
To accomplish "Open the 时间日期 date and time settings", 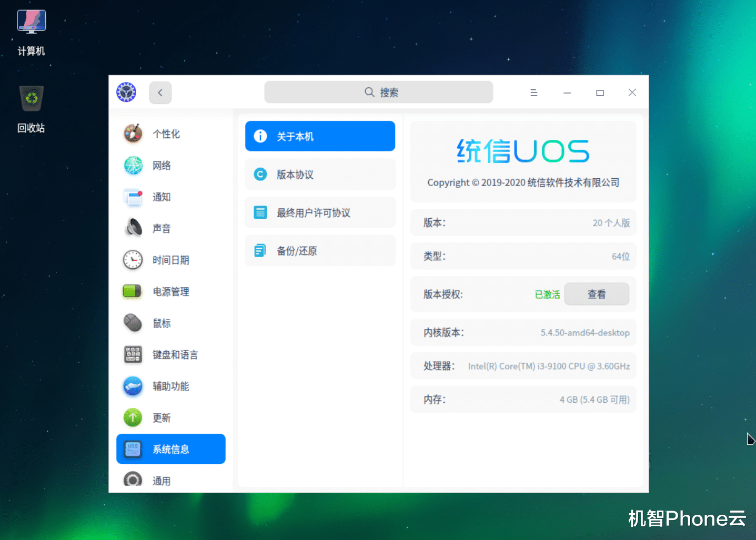I will pos(171,260).
